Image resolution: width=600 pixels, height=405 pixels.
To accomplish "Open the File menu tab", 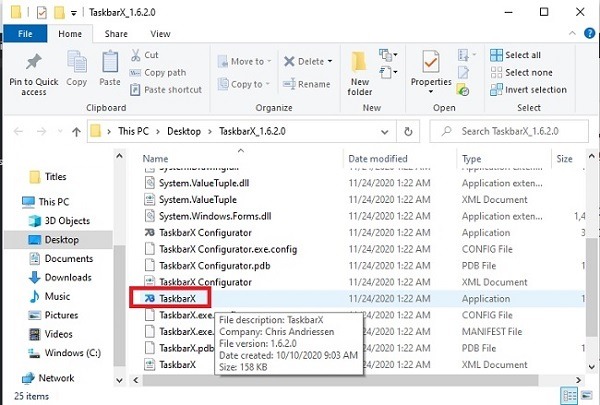I will 25,34.
